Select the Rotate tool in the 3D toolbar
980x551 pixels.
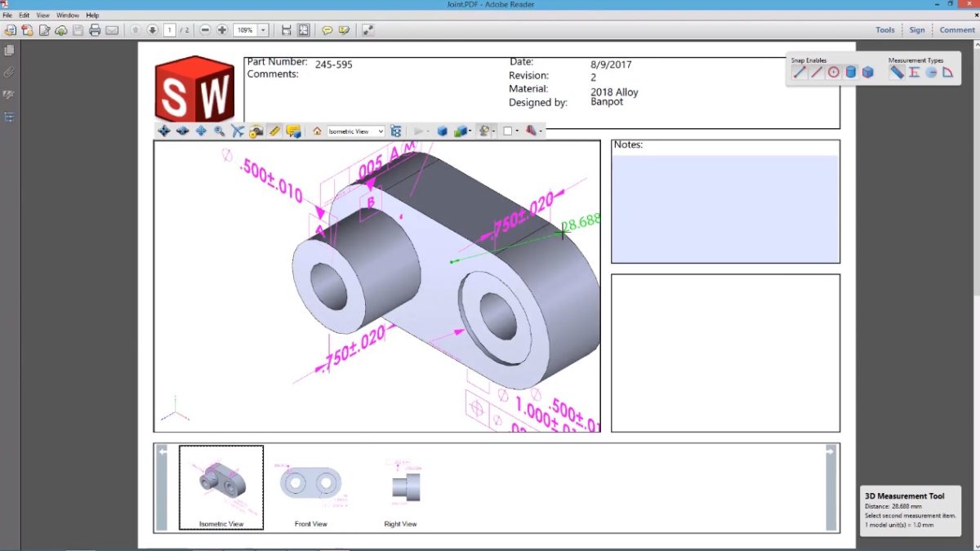(x=163, y=131)
